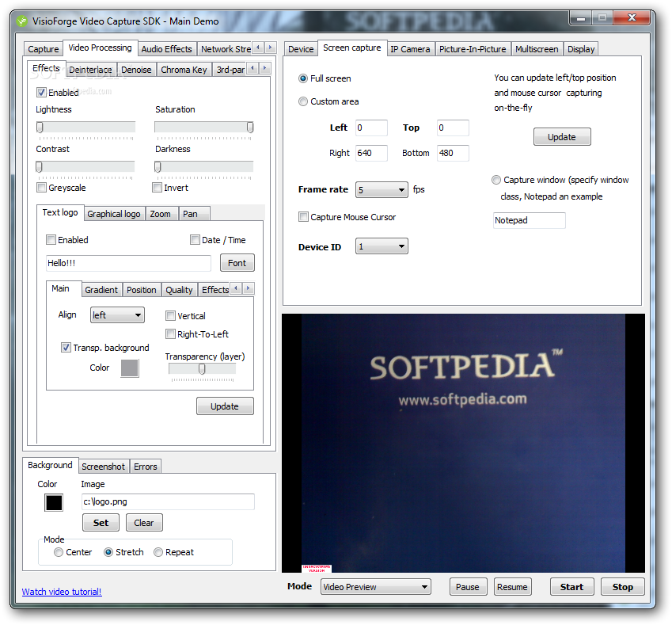Click Update button under text logo
Image resolution: width=672 pixels, height=625 pixels.
tap(225, 406)
